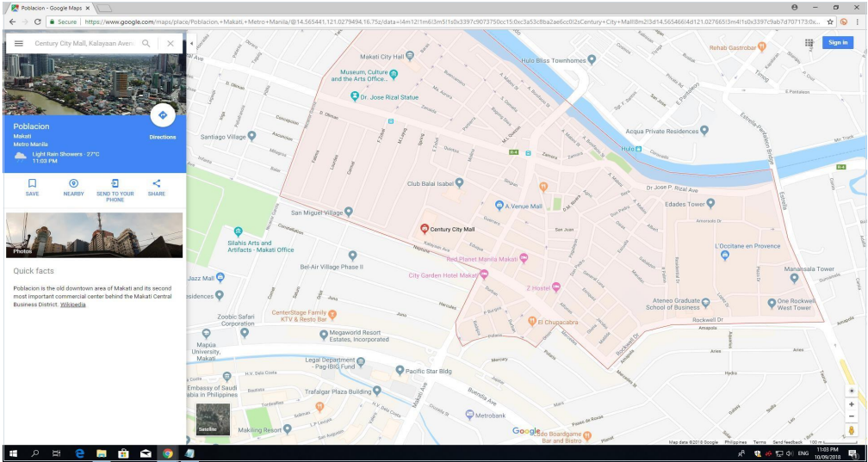Screen dimensions: 868x462
Task: Reload the page in Chrome
Action: [x=38, y=22]
